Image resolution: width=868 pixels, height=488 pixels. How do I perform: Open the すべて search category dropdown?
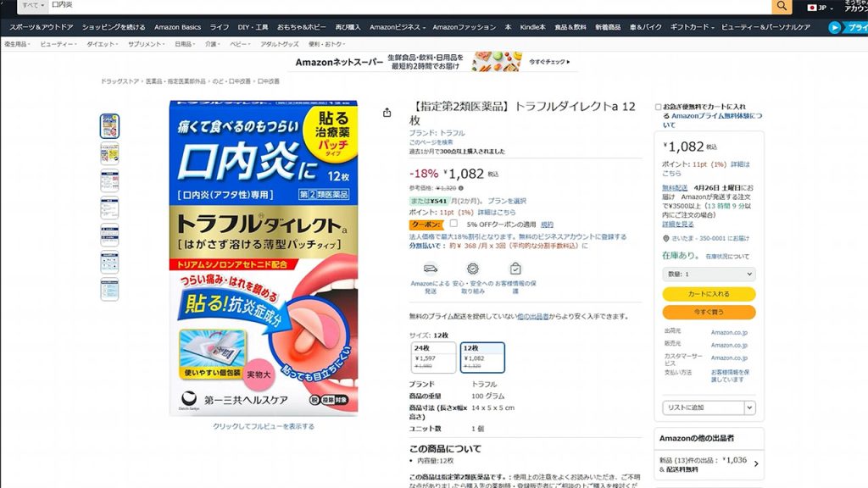pos(31,6)
